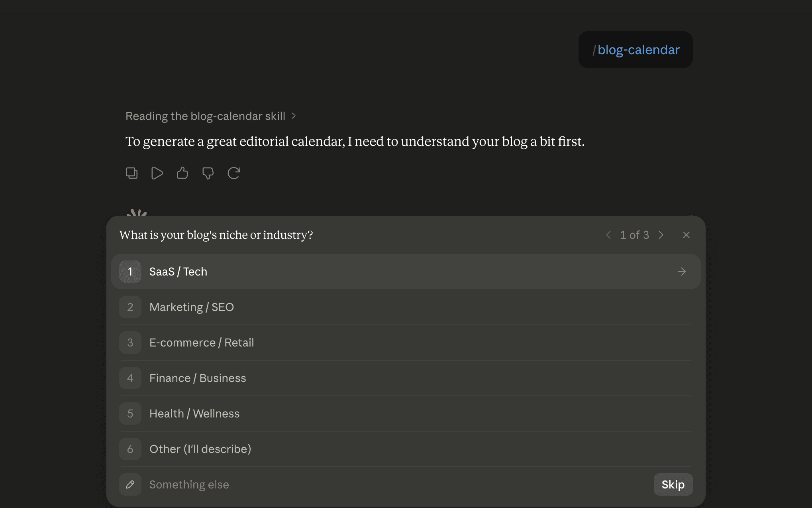812x508 pixels.
Task: Skip this question
Action: click(673, 484)
